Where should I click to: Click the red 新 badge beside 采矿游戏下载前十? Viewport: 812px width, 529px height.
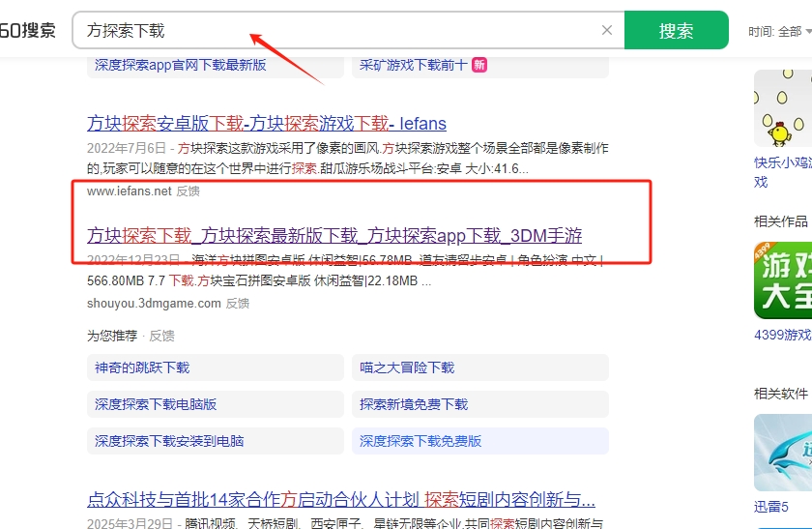(x=479, y=66)
